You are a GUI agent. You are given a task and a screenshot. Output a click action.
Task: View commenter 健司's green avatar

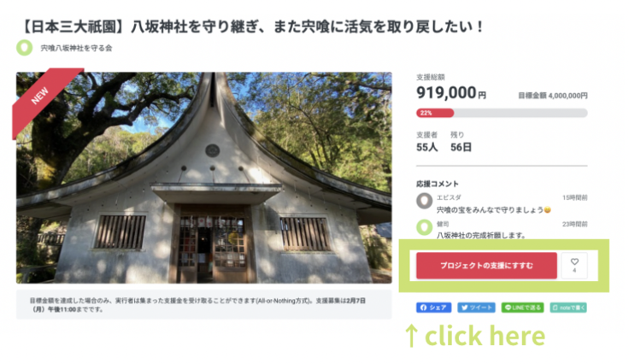click(424, 227)
